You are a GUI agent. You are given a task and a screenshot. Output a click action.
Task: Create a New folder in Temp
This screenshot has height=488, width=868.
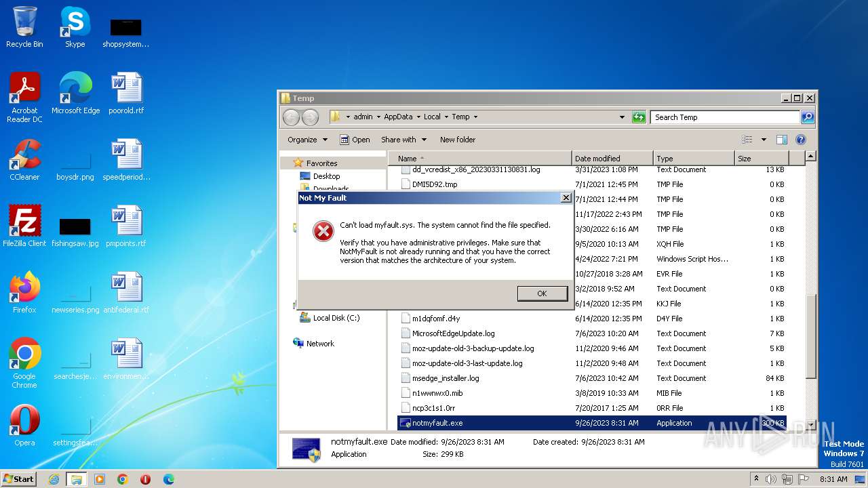458,140
